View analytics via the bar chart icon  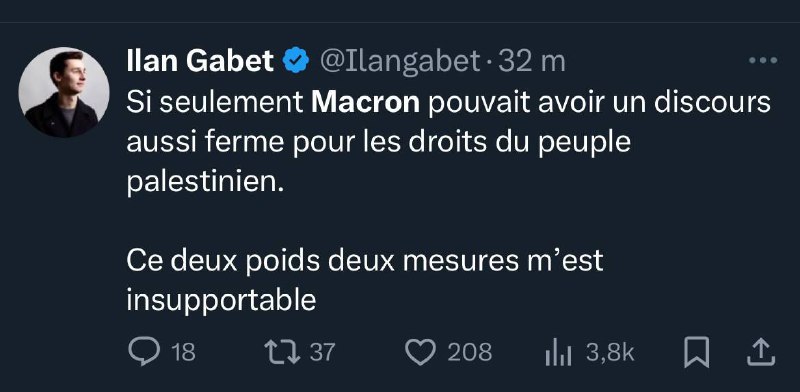tap(558, 353)
